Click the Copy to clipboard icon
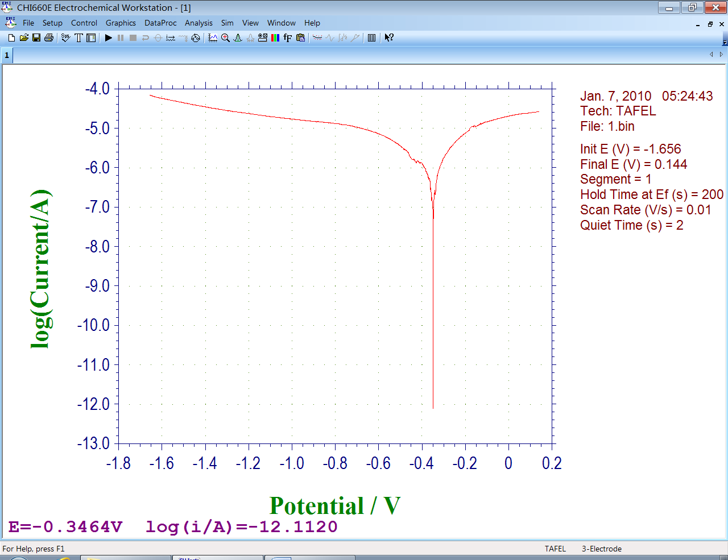 300,38
